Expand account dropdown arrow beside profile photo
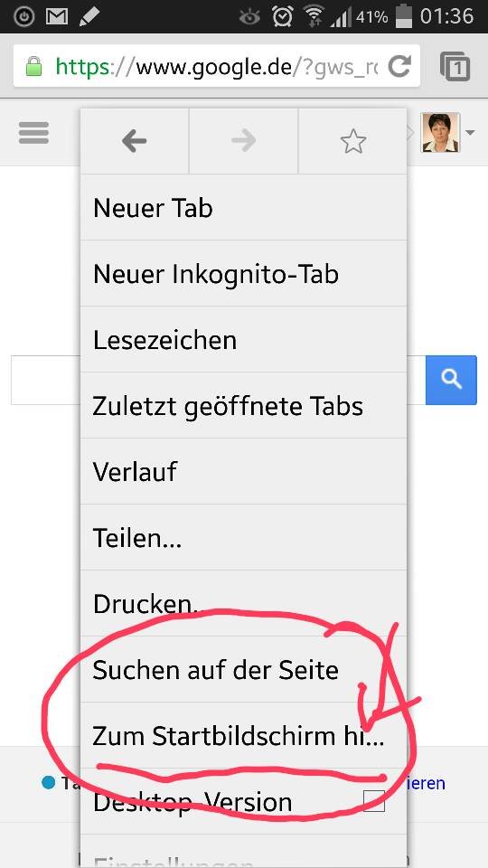The image size is (488, 868). coord(470,133)
